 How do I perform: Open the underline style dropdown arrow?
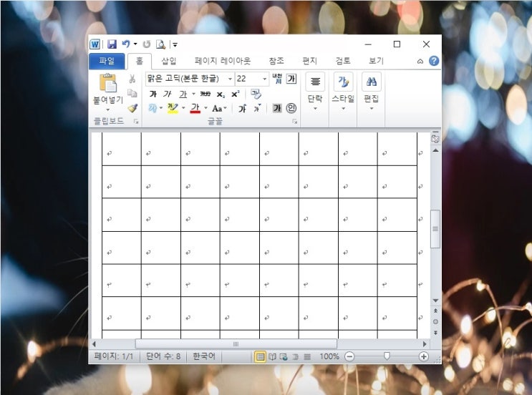pos(193,94)
